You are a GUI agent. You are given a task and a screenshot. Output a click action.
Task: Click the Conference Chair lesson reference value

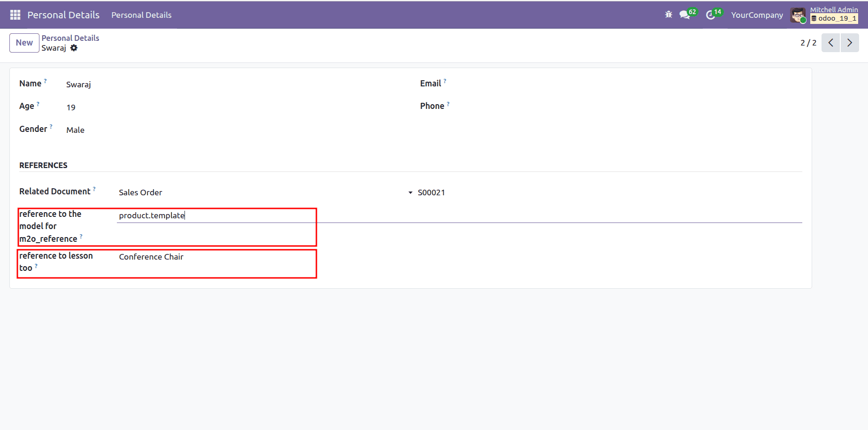coord(151,257)
